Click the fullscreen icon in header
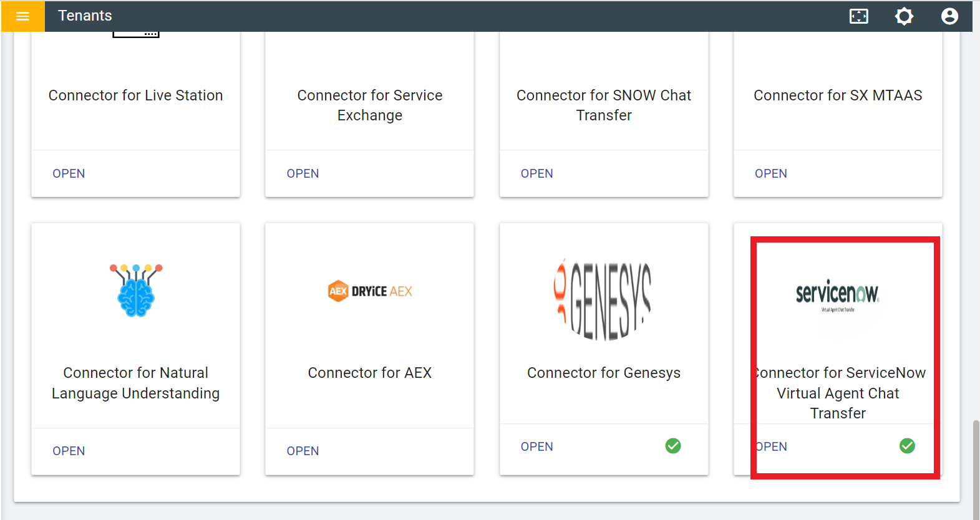This screenshot has width=980, height=520. pos(858,16)
